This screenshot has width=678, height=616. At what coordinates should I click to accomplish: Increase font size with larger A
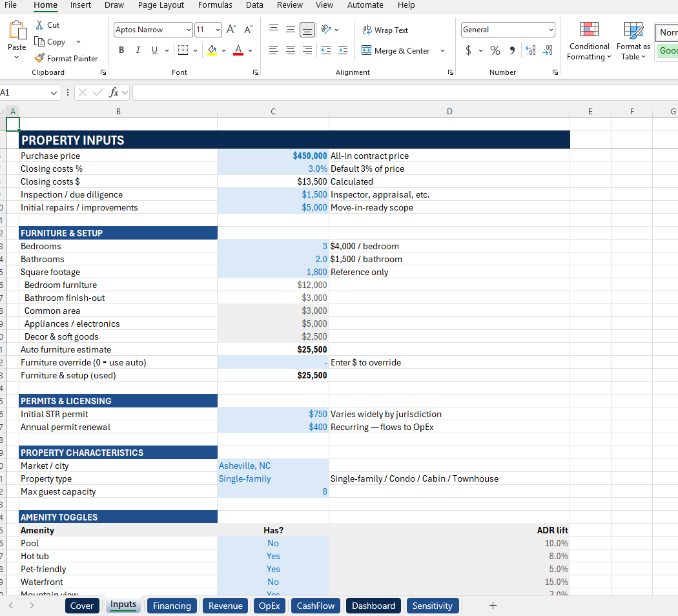coord(231,30)
